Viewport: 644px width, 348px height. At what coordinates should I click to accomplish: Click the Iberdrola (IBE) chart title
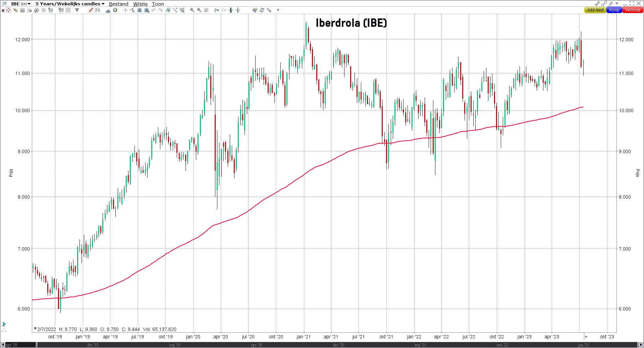[351, 23]
